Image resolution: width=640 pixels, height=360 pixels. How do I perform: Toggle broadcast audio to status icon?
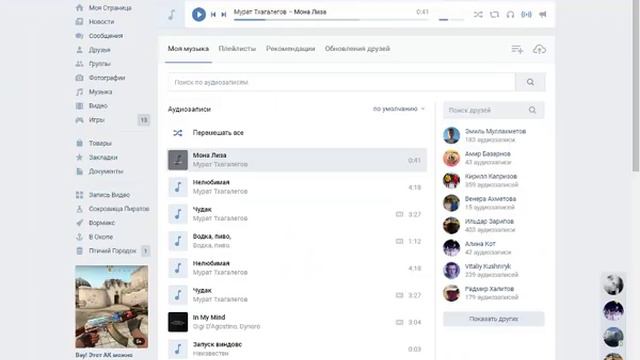tap(527, 15)
